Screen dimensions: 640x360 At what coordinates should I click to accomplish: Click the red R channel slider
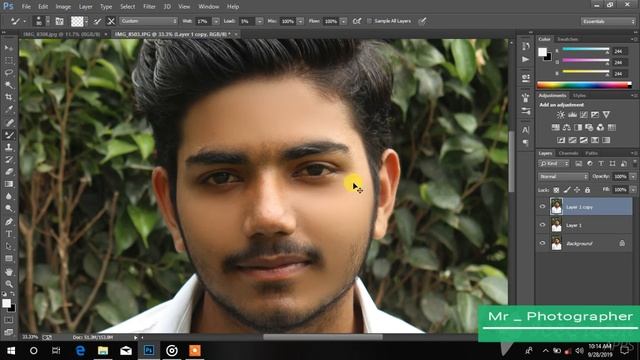coord(586,50)
